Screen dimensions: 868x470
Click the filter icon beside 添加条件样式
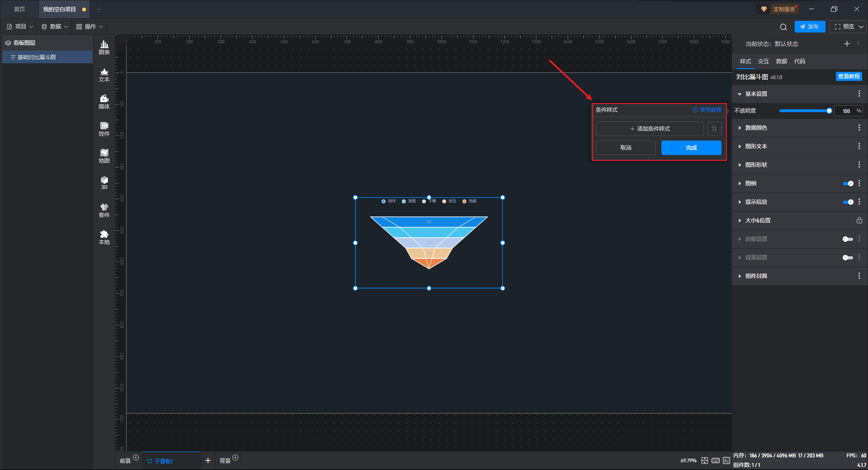(x=714, y=129)
